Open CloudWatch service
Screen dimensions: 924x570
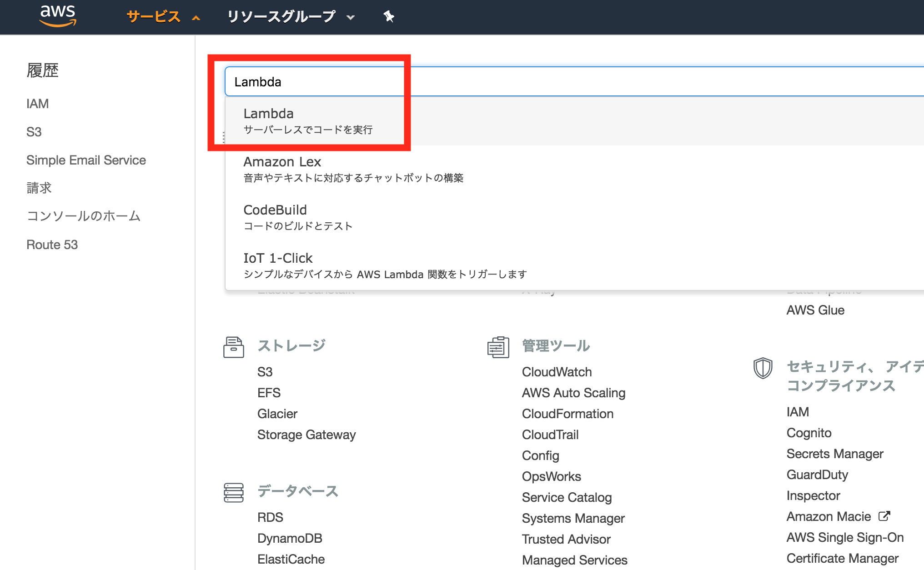pyautogui.click(x=557, y=372)
